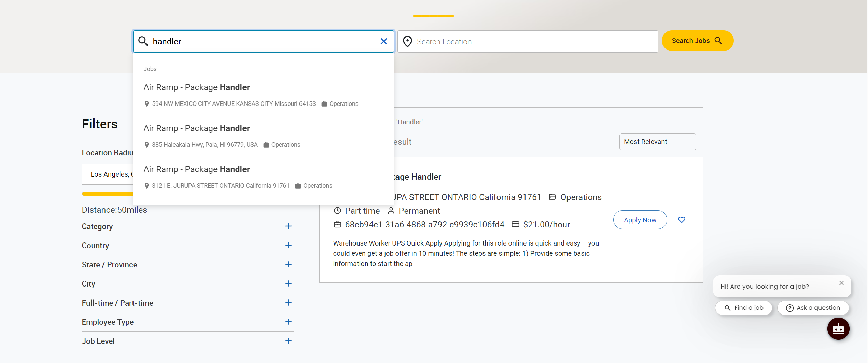Open the Most Relevant sort dropdown

point(658,142)
